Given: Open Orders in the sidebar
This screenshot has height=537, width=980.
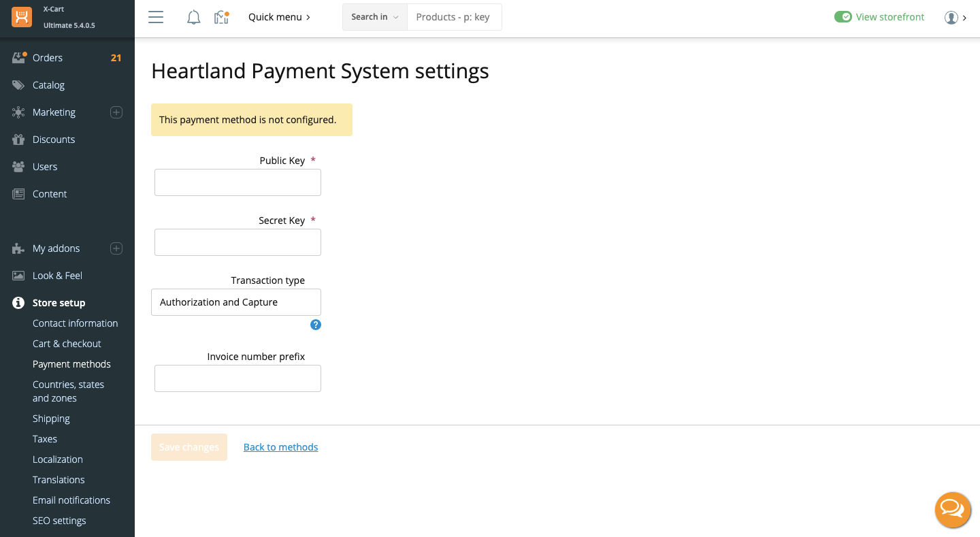Looking at the screenshot, I should tap(48, 58).
